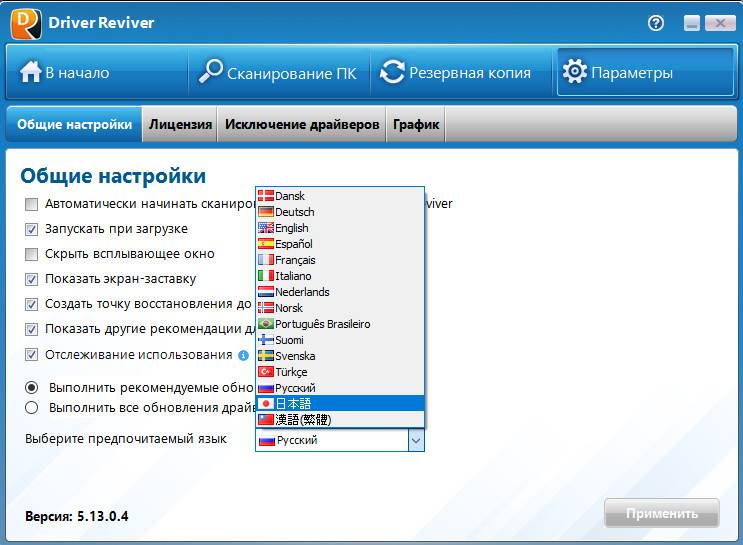Image resolution: width=743 pixels, height=545 pixels.
Task: Choose Dansk from language list
Action: click(340, 196)
